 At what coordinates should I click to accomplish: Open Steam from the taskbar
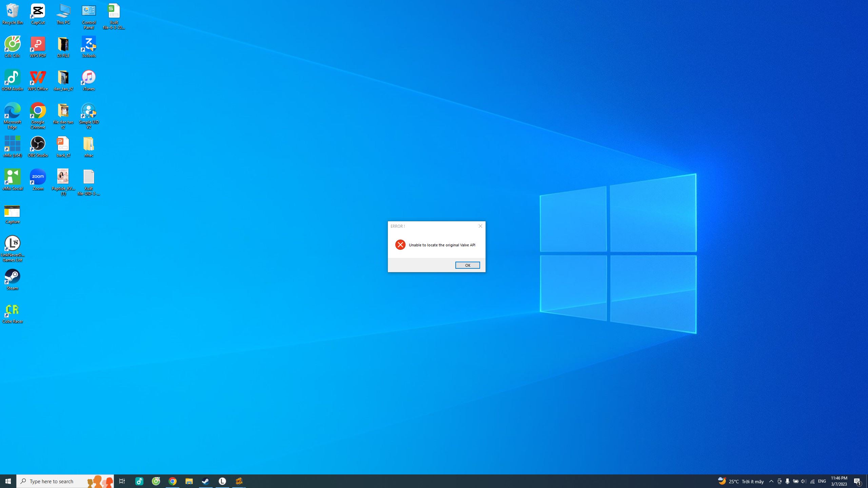pos(205,481)
